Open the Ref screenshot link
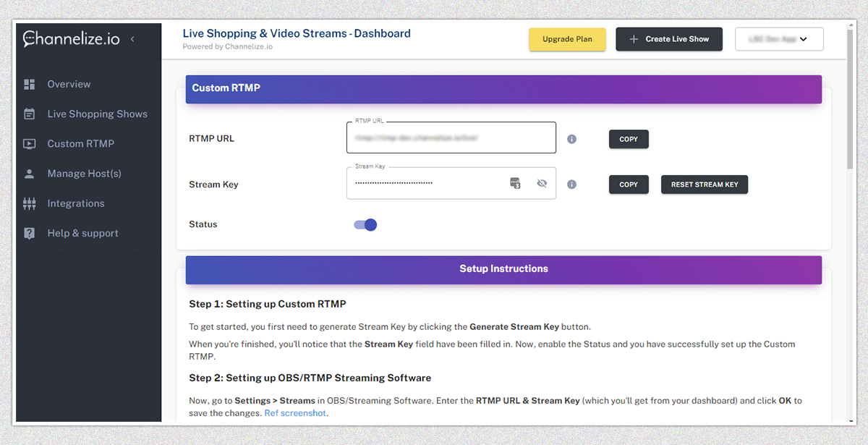The width and height of the screenshot is (868, 445). pyautogui.click(x=295, y=413)
